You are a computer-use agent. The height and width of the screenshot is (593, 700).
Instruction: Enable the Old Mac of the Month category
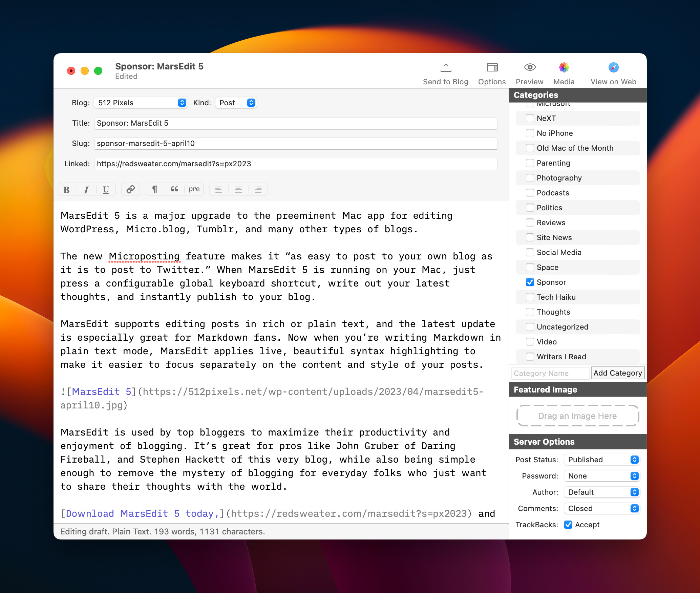tap(530, 148)
